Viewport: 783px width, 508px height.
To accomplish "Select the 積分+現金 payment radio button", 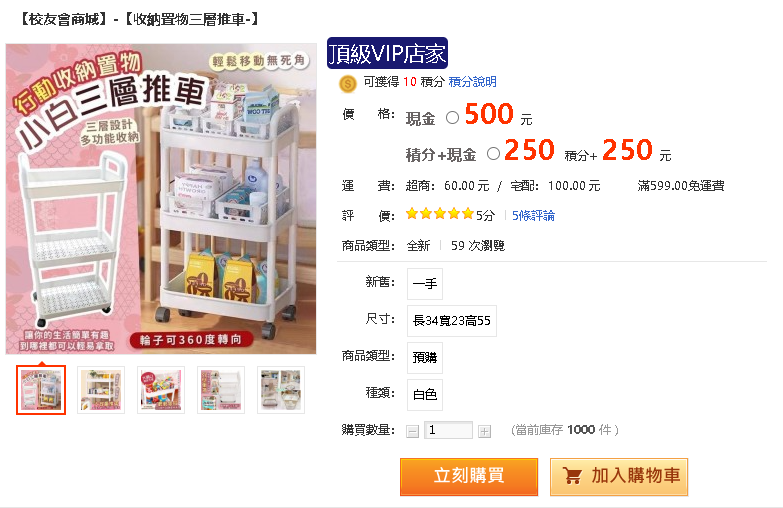I will [493, 154].
